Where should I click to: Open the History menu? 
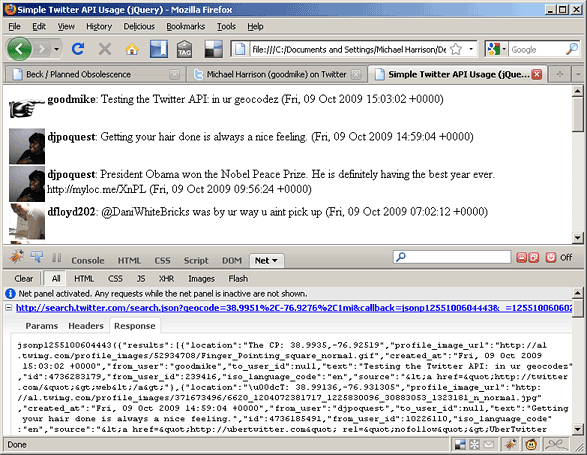tap(99, 26)
